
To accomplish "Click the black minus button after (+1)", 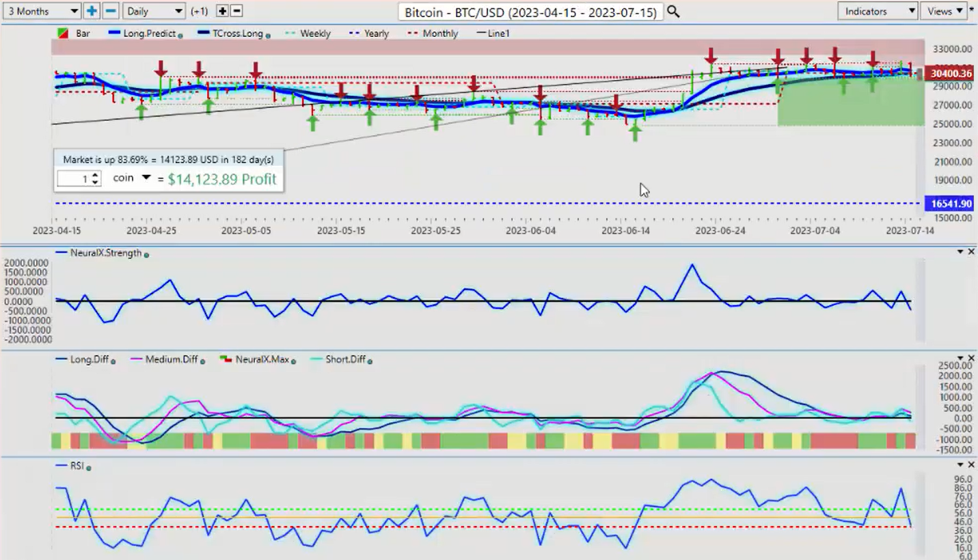I will (236, 11).
